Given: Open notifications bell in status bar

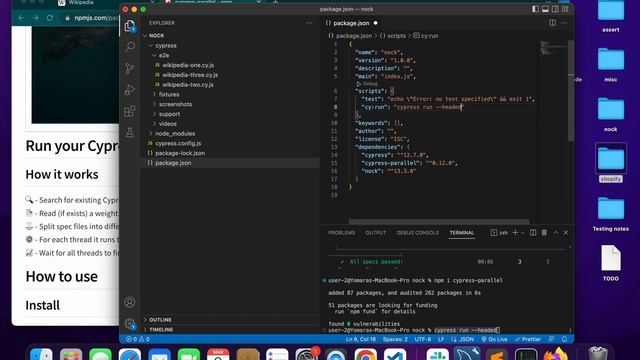Looking at the screenshot, I should pyautogui.click(x=564, y=339).
